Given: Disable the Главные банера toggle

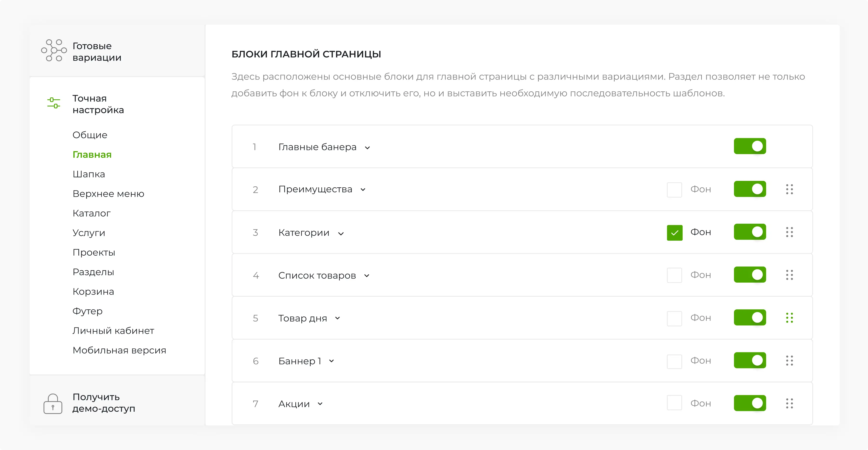Looking at the screenshot, I should (750, 146).
